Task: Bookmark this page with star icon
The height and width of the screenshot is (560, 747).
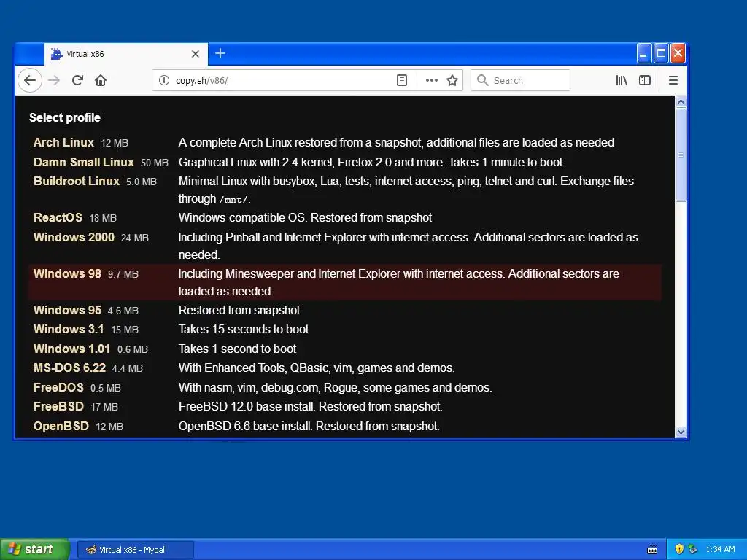Action: point(452,80)
